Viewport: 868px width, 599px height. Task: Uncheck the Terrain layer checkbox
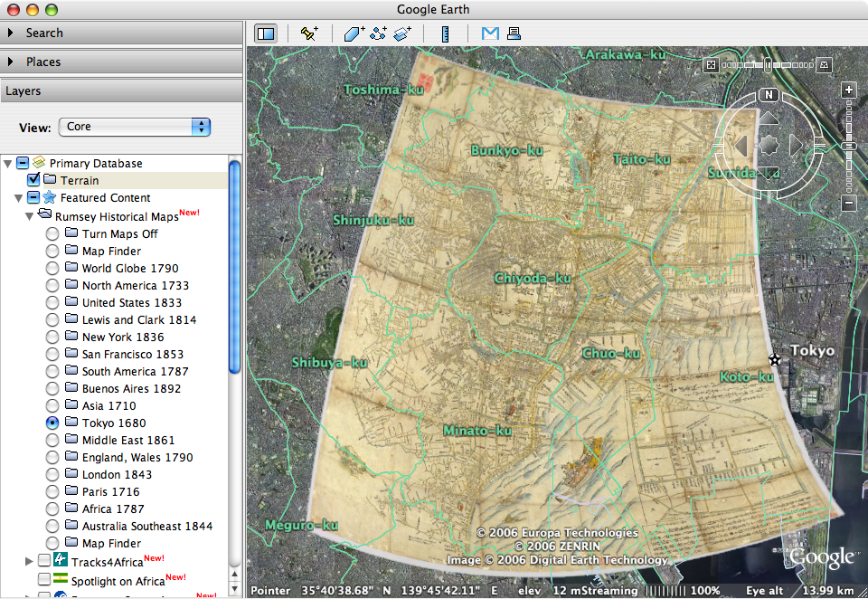[x=33, y=180]
